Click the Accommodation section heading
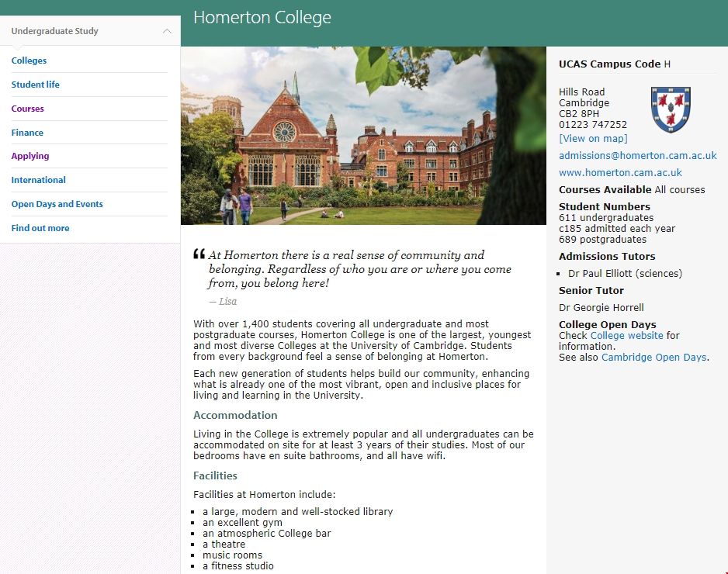Image resolution: width=728 pixels, height=574 pixels. [235, 415]
